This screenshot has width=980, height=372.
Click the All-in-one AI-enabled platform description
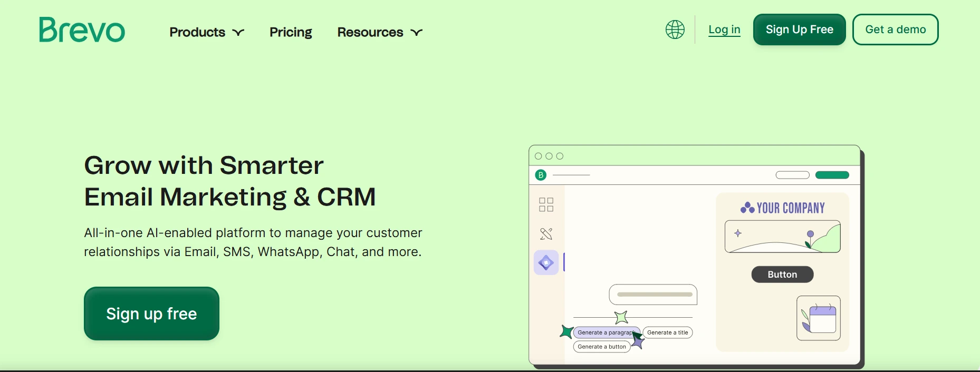tap(253, 242)
